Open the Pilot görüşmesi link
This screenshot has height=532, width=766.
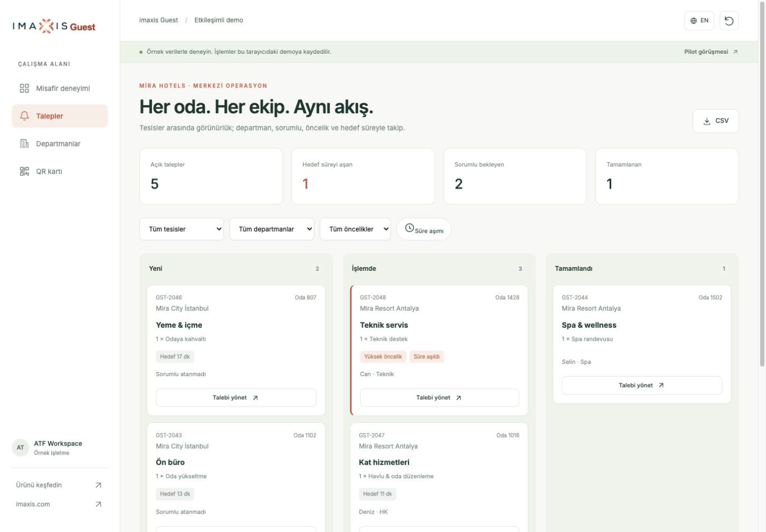coord(711,52)
